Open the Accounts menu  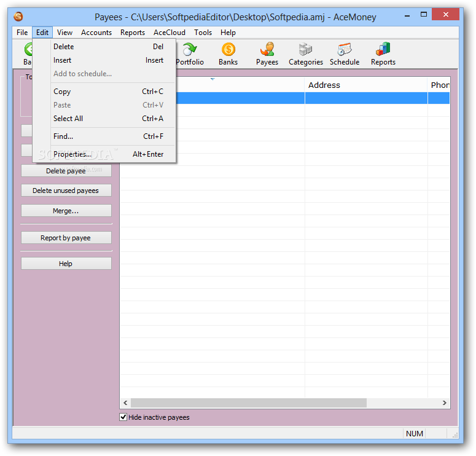point(96,33)
